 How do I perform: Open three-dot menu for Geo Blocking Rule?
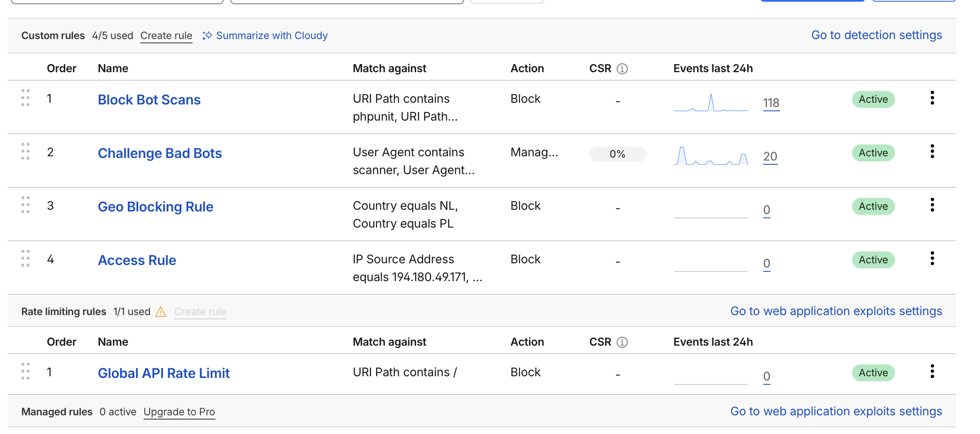pyautogui.click(x=932, y=205)
